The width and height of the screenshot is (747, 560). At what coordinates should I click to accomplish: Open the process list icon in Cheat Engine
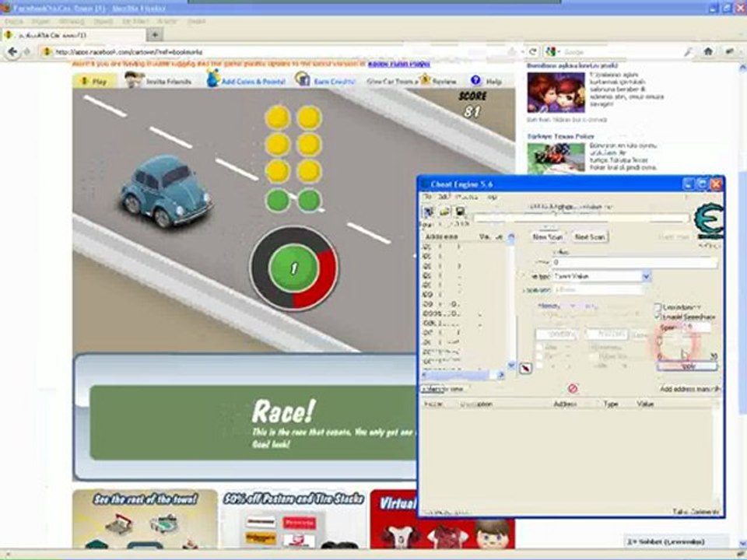(x=428, y=212)
